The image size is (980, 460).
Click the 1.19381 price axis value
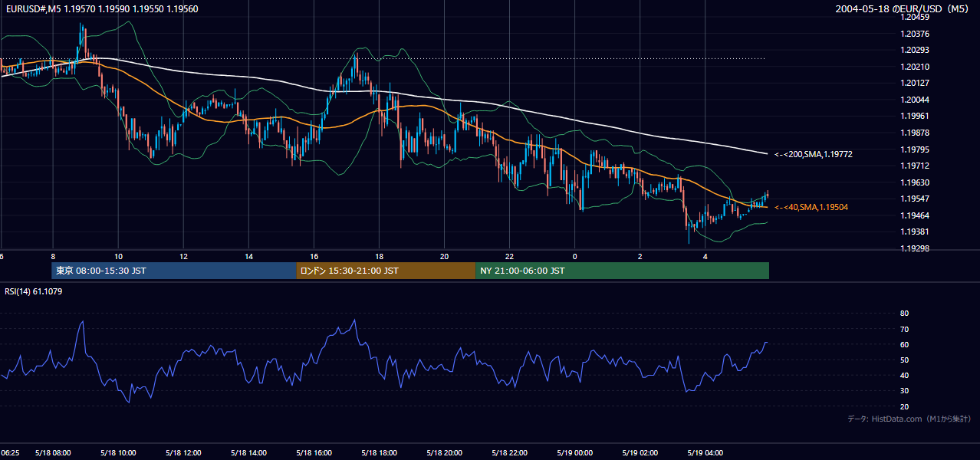[916, 232]
